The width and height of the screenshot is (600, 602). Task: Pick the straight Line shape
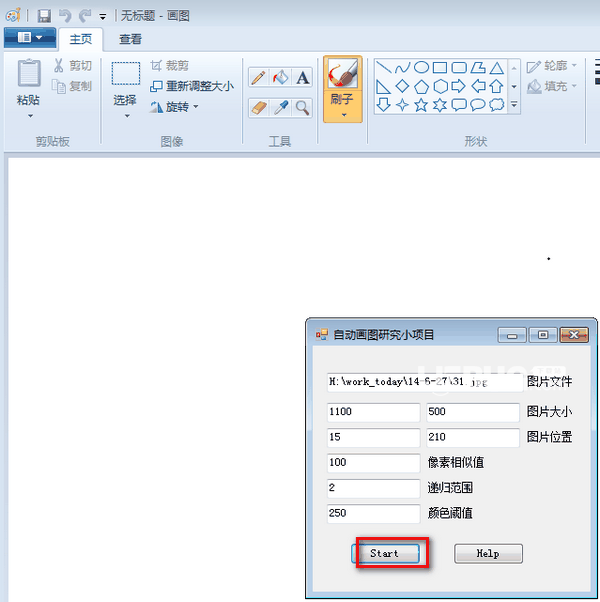point(383,67)
